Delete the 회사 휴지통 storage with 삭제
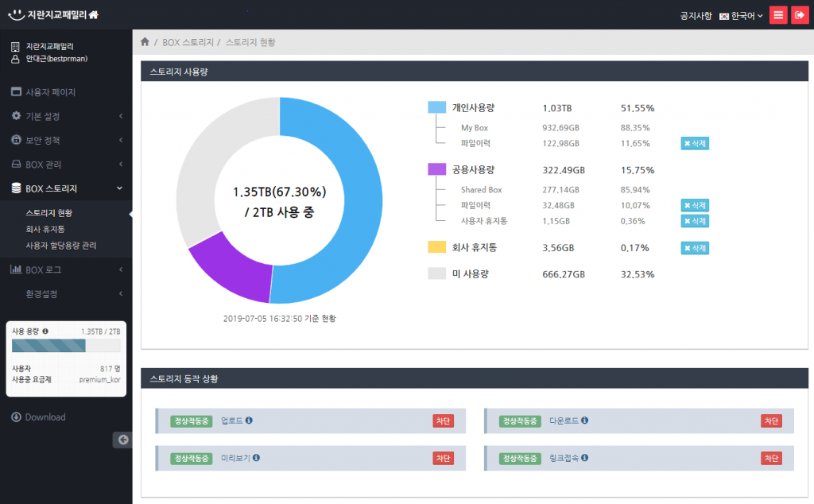 coord(695,248)
